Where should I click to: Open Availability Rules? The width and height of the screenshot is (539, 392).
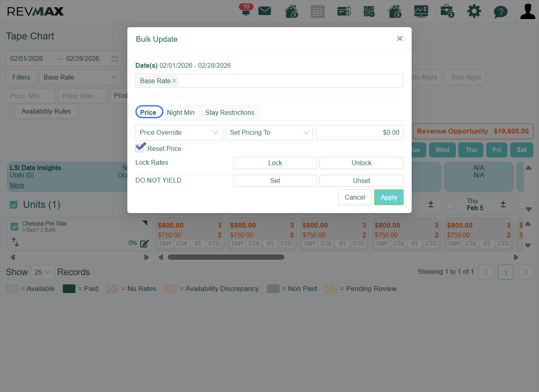tap(46, 111)
